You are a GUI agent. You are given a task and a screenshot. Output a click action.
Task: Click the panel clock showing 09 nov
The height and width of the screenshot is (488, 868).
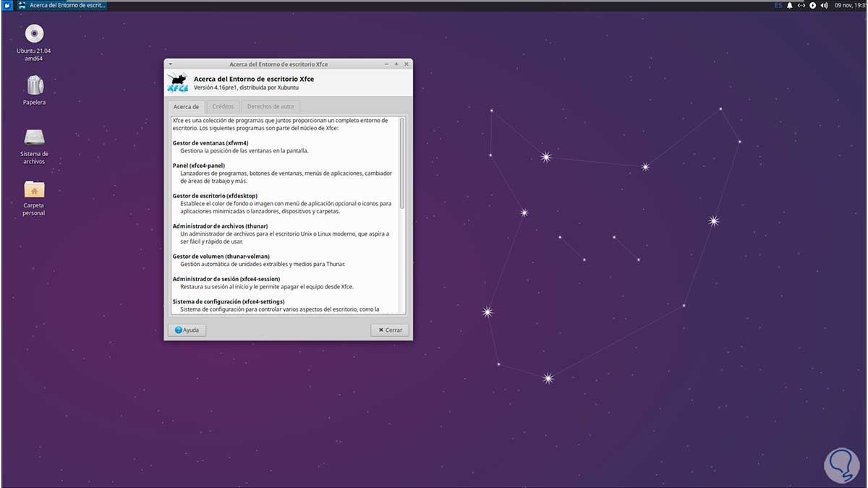coord(851,5)
